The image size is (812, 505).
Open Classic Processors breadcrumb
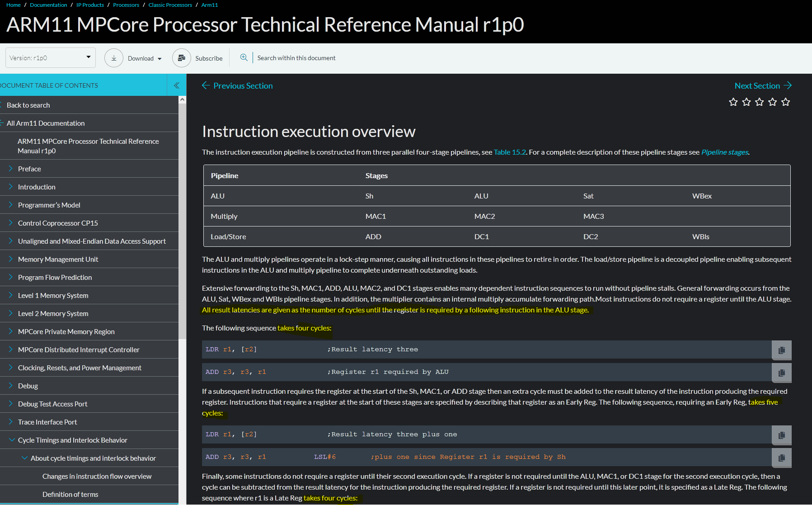(170, 5)
